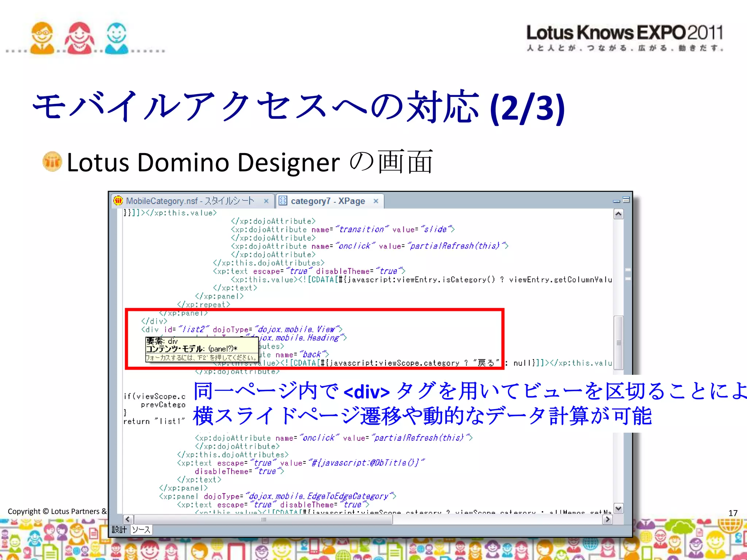Click the closing </xp:repeat> tag

[x=204, y=304]
